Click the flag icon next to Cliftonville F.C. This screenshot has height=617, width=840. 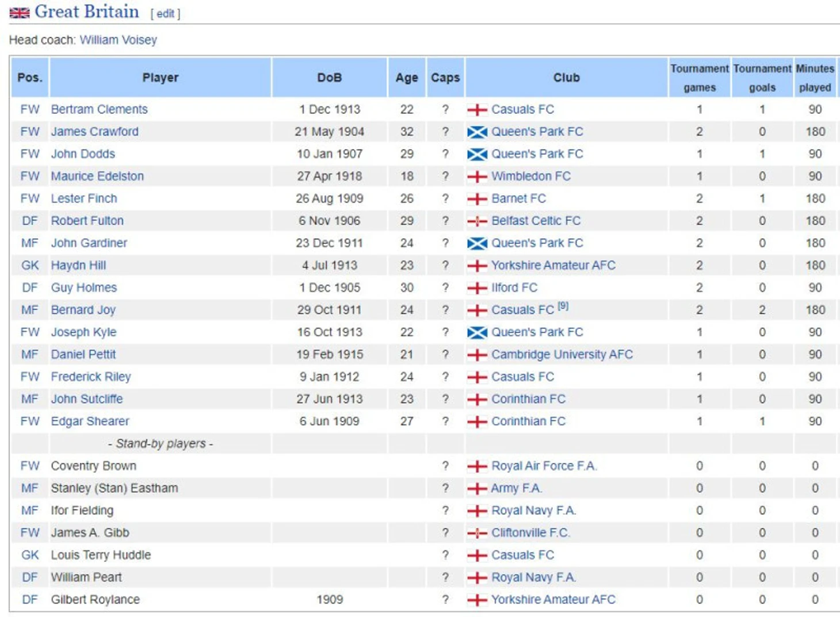(477, 534)
